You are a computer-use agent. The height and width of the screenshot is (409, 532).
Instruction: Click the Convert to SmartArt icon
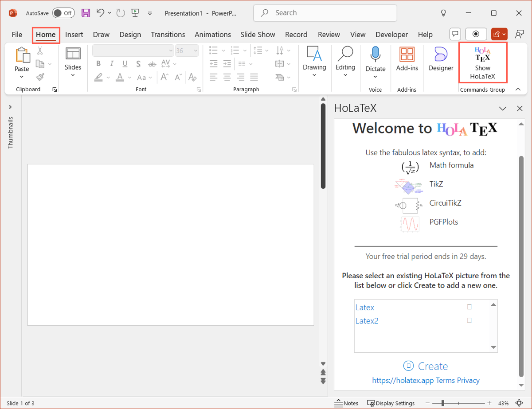pos(279,77)
